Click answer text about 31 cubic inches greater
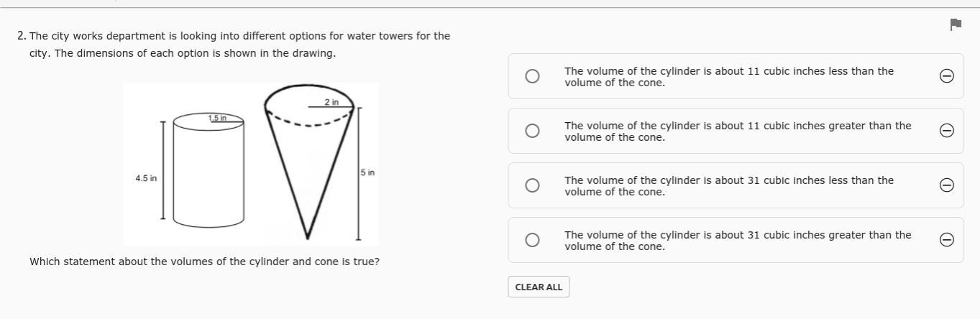980x319 pixels. (x=738, y=241)
